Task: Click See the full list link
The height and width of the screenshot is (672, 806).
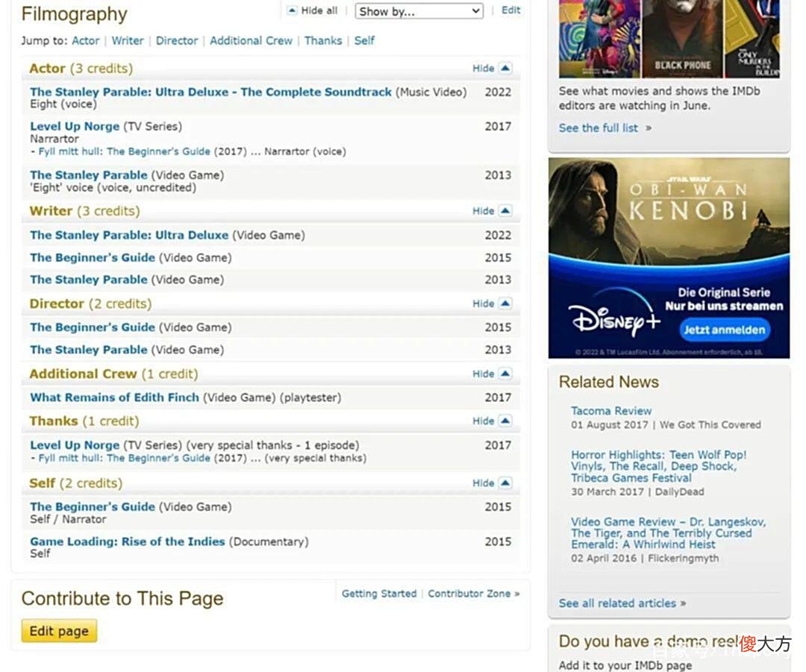Action: 599,128
